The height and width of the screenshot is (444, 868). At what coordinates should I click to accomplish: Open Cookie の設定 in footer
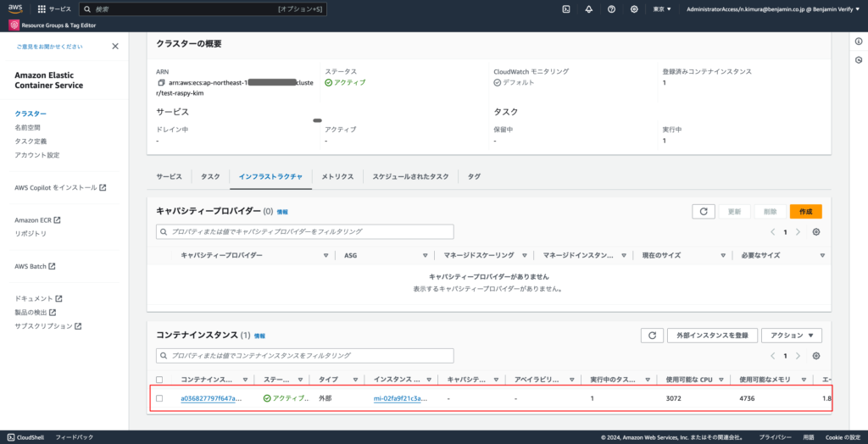tap(843, 437)
